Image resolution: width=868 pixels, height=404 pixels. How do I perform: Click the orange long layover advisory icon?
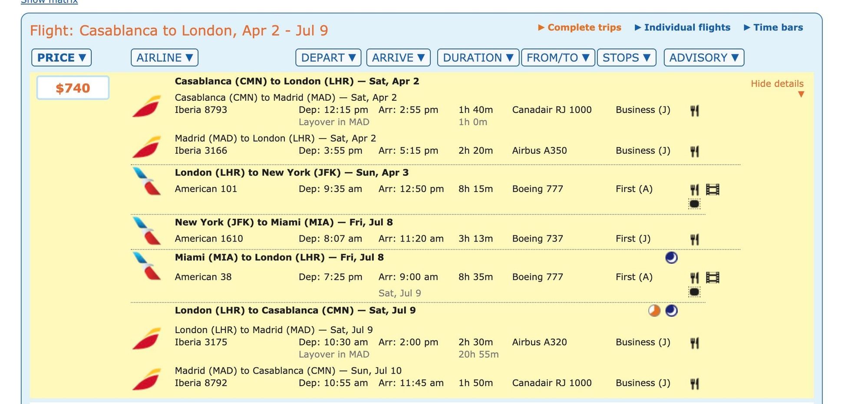654,311
